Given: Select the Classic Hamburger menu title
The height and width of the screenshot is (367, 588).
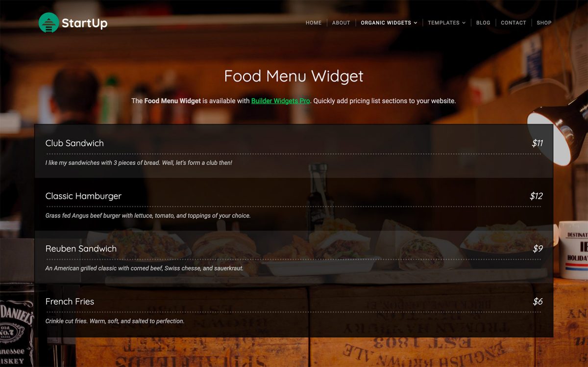Looking at the screenshot, I should pos(83,196).
